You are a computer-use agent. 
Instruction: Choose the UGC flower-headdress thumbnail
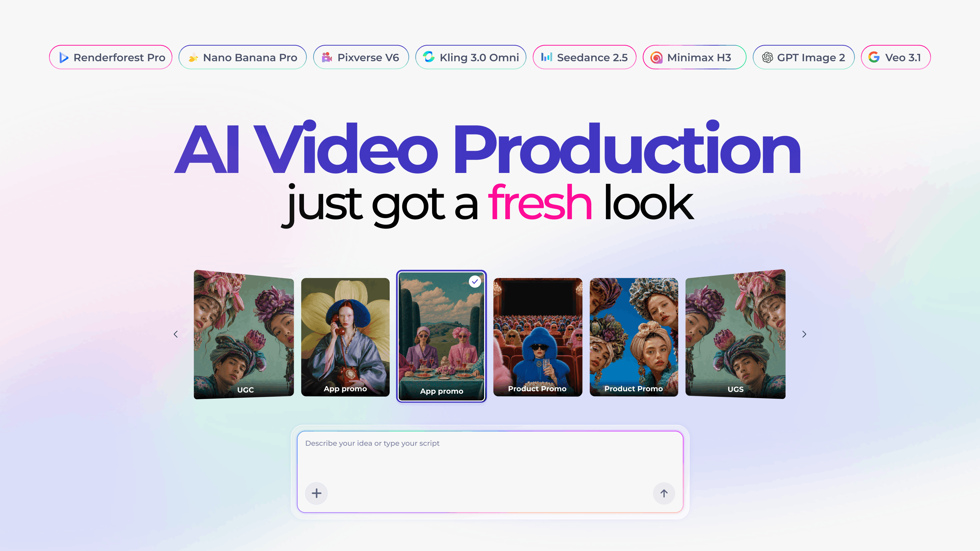pos(244,334)
